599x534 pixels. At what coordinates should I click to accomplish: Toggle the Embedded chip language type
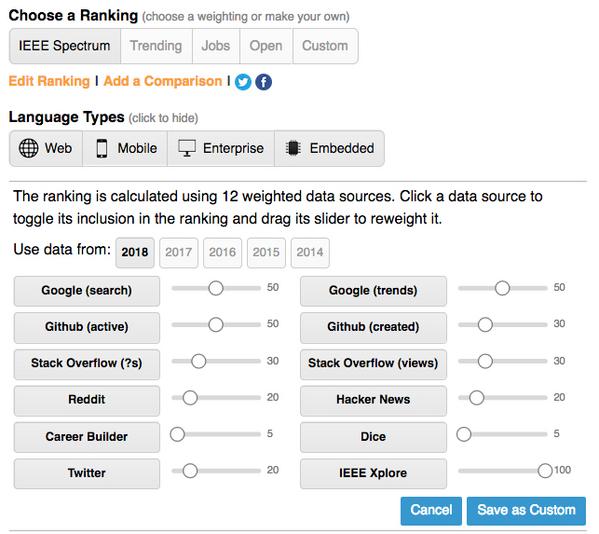329,149
